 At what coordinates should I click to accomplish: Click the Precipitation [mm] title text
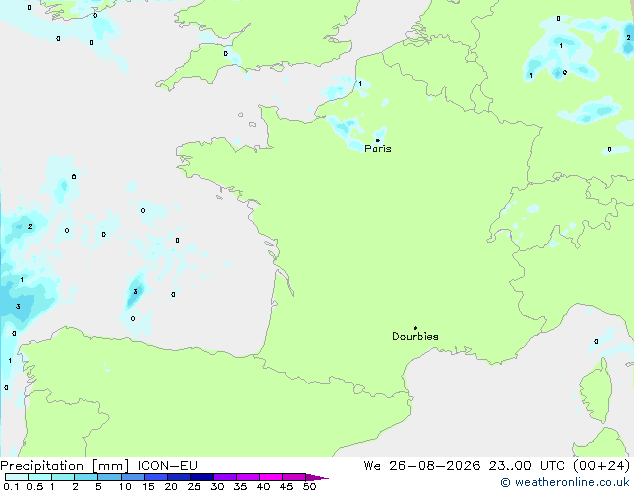pyautogui.click(x=65, y=466)
